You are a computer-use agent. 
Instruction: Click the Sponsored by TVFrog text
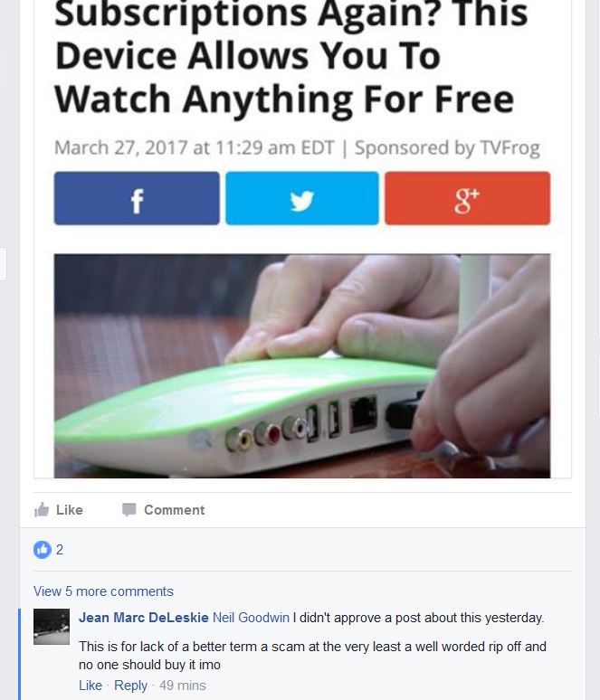447,147
